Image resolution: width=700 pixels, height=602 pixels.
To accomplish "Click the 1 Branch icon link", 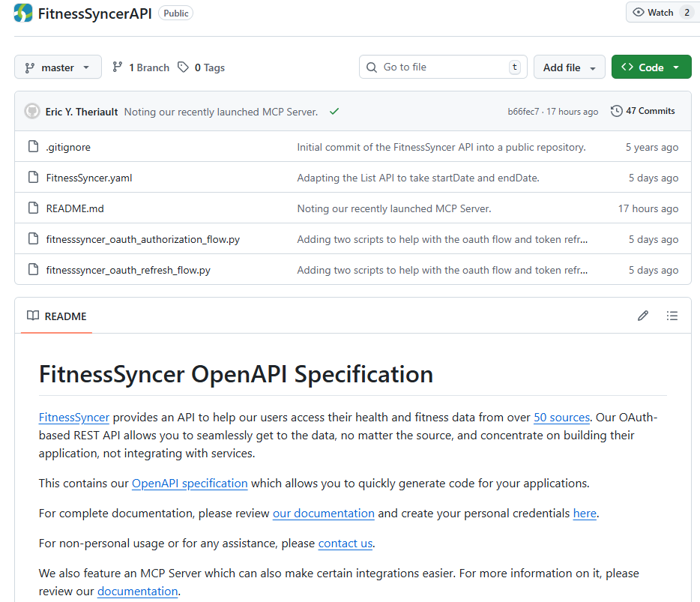I will (140, 67).
